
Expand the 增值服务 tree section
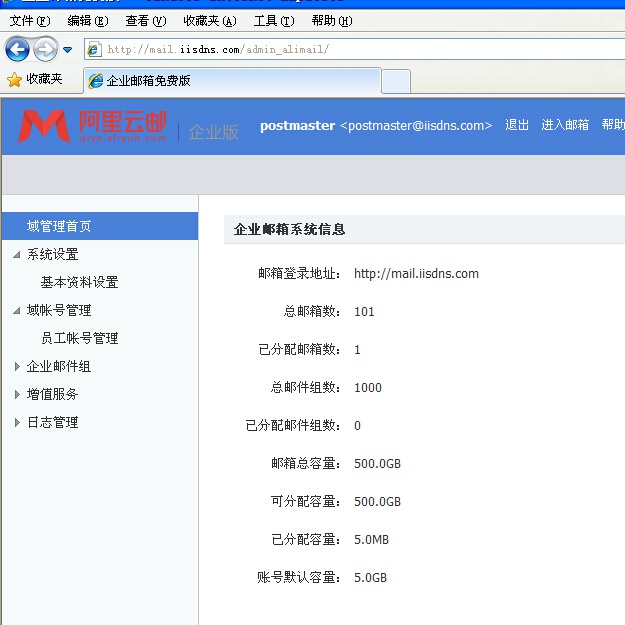[x=17, y=395]
